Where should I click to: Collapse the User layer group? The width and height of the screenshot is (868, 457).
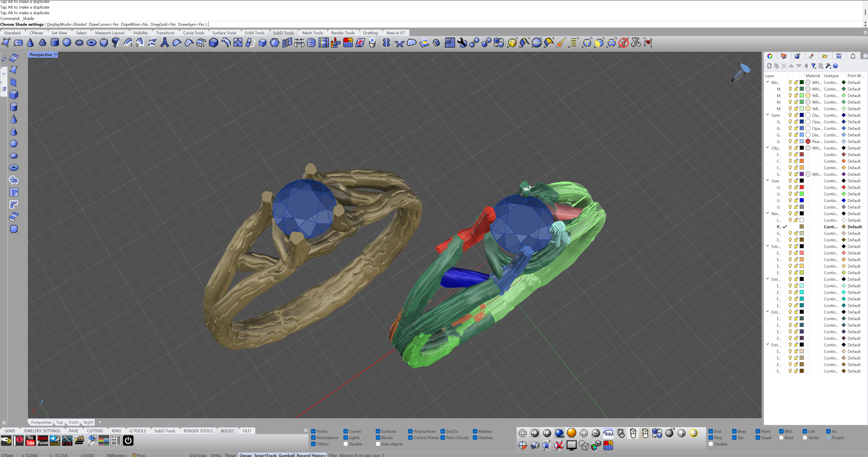tap(768, 181)
